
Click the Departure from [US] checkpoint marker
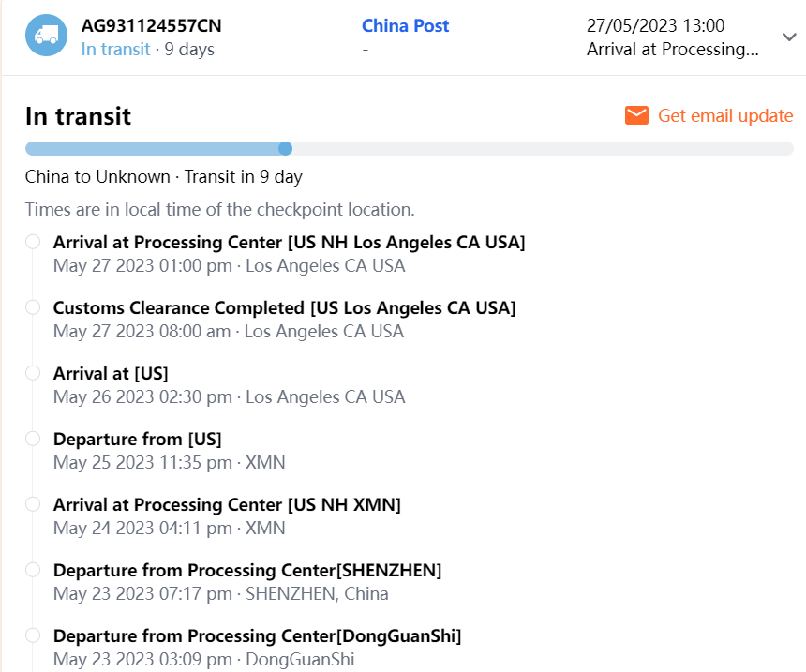point(33,439)
